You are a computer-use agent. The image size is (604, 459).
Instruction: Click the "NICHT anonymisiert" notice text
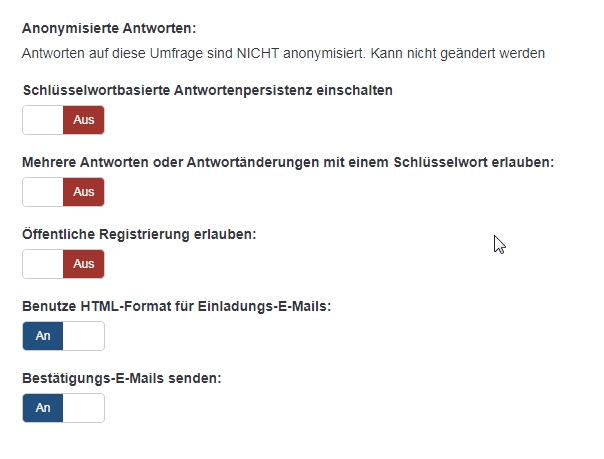pyautogui.click(x=283, y=53)
